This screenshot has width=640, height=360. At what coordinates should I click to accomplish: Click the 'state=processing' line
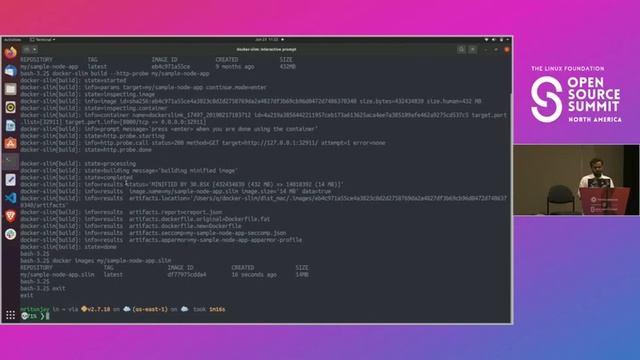click(78, 164)
